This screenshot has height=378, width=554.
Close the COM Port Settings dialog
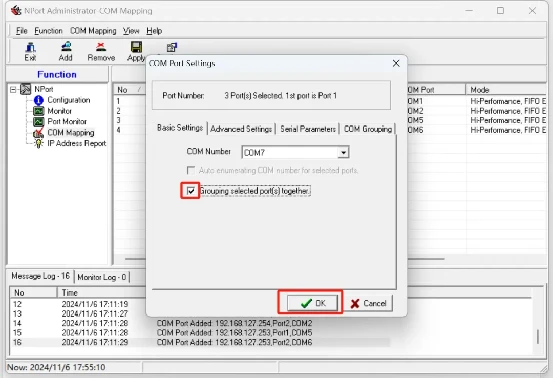click(x=396, y=63)
